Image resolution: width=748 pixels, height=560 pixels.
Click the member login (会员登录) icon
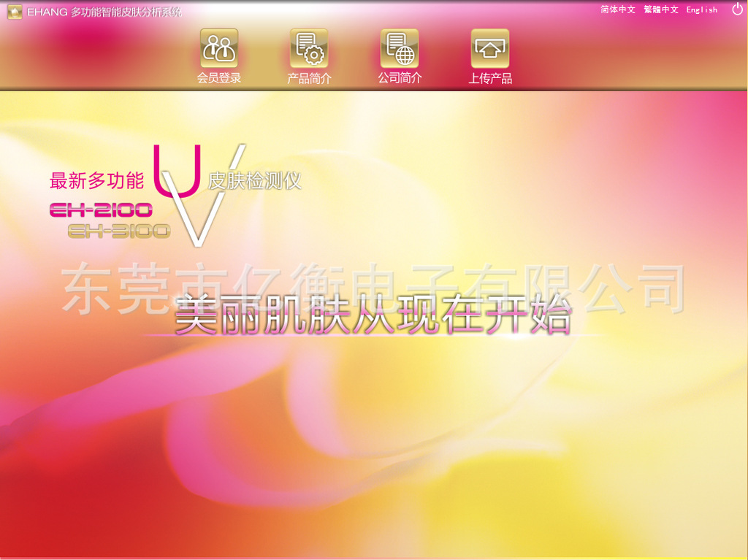(x=219, y=48)
